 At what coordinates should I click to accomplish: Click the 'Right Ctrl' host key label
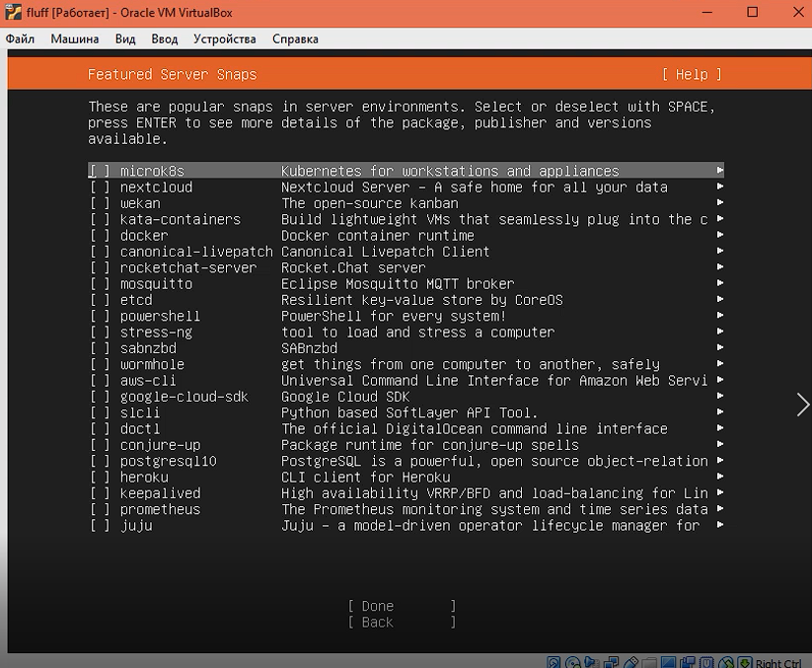tap(778, 663)
